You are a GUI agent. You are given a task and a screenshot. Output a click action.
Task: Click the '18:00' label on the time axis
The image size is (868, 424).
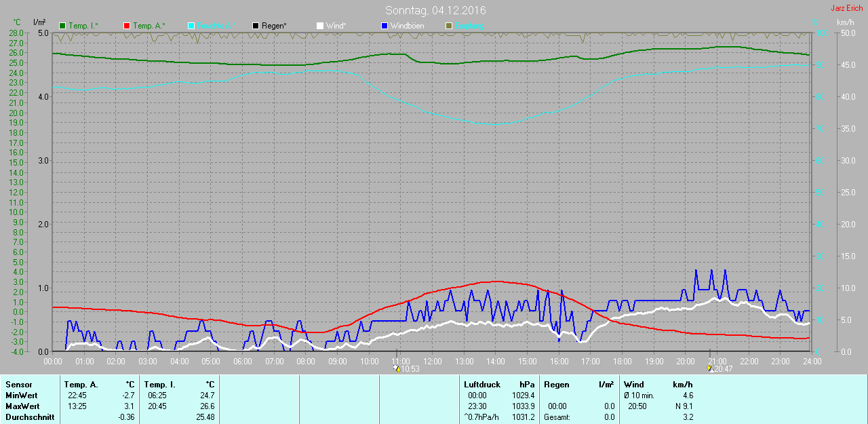point(622,361)
